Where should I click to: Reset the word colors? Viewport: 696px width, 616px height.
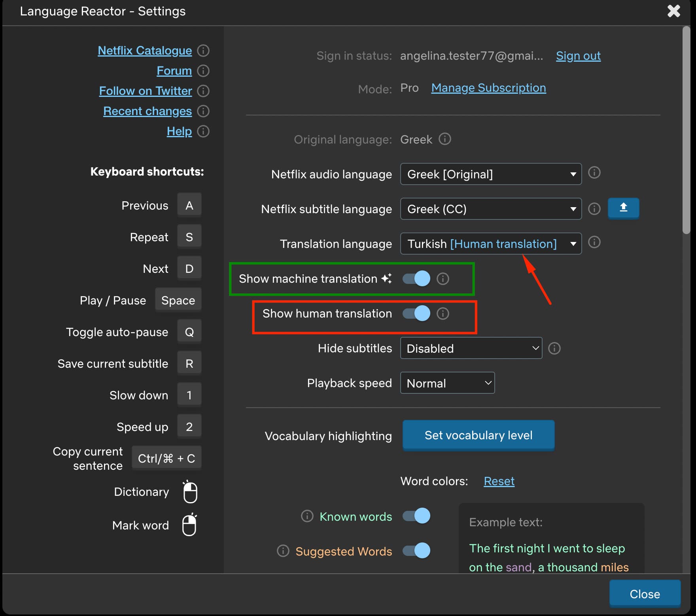499,481
